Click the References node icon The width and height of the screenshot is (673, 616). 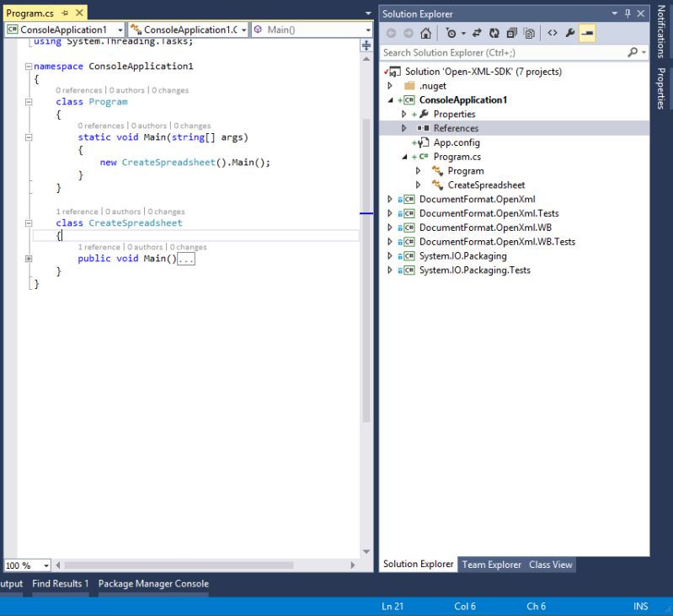423,128
